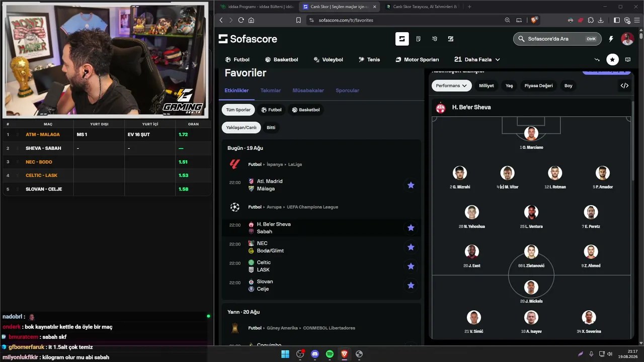Close the active Canlı Skor browser tab
The height and width of the screenshot is (362, 644).
374,7
